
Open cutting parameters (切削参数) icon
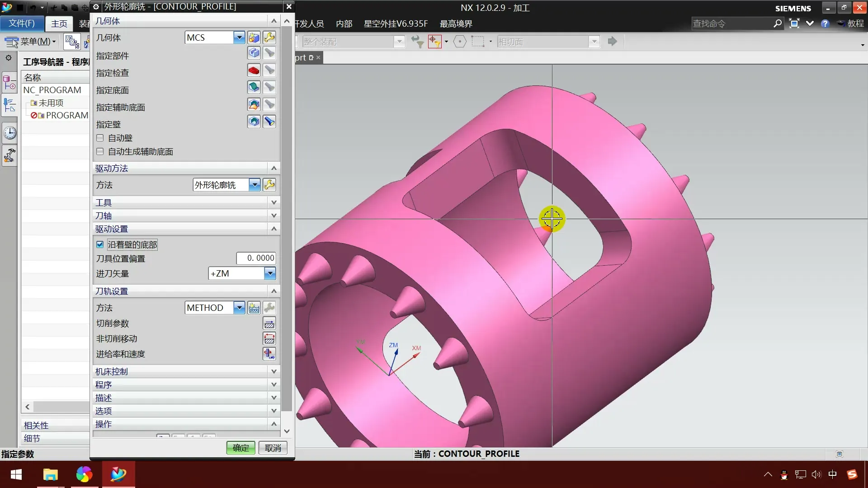pyautogui.click(x=269, y=324)
